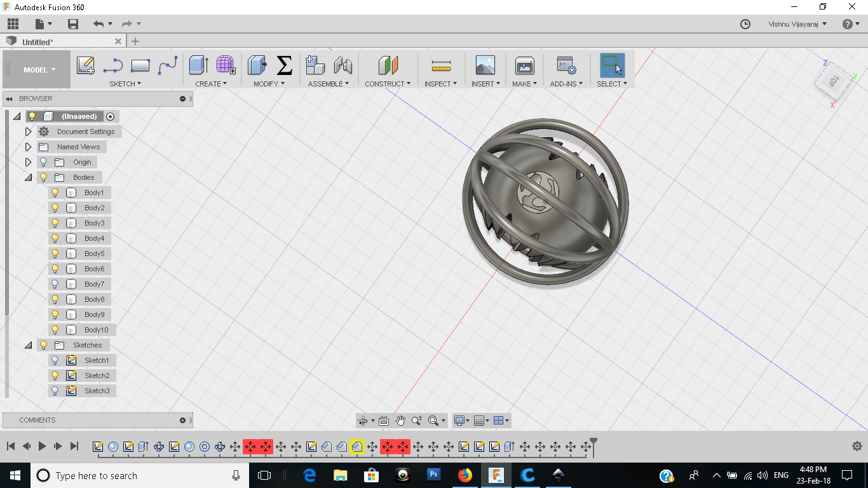Click the Redo arrow
The width and height of the screenshot is (868, 488).
126,24
